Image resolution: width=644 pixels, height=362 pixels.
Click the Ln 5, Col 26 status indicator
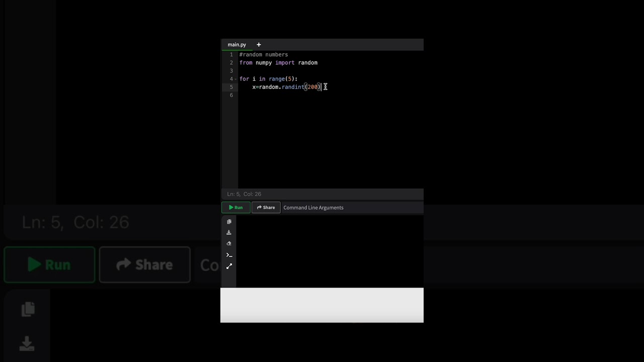[244, 194]
